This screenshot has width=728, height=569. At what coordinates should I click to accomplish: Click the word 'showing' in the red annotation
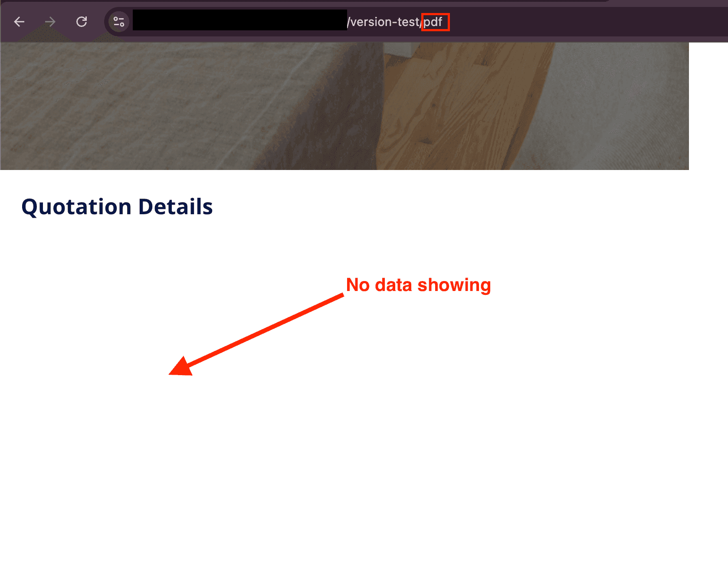[454, 285]
